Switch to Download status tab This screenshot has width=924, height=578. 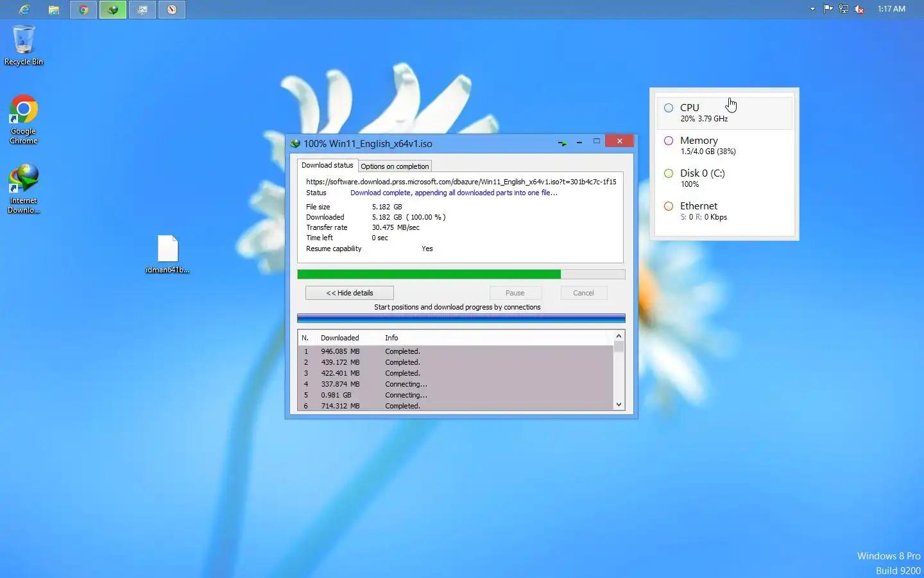click(x=327, y=165)
